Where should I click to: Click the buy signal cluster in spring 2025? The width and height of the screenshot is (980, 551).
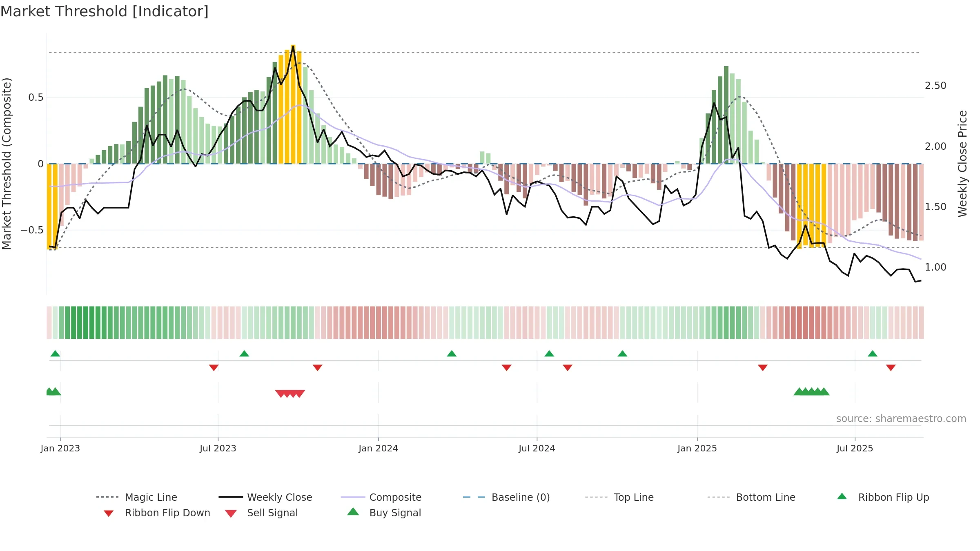point(811,391)
